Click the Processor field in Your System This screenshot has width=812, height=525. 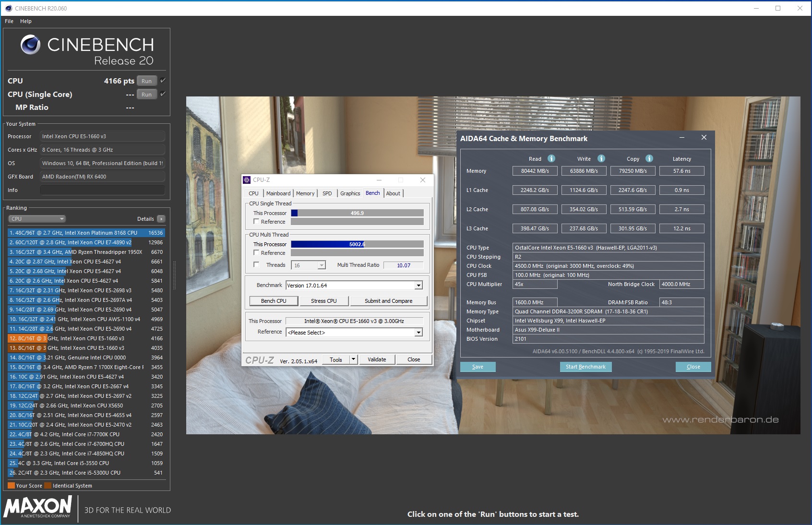[102, 136]
